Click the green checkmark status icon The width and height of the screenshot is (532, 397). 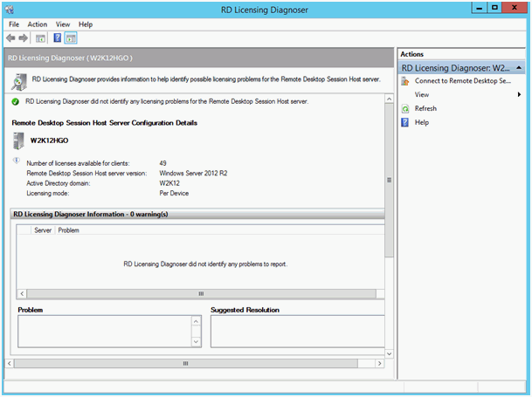15,102
